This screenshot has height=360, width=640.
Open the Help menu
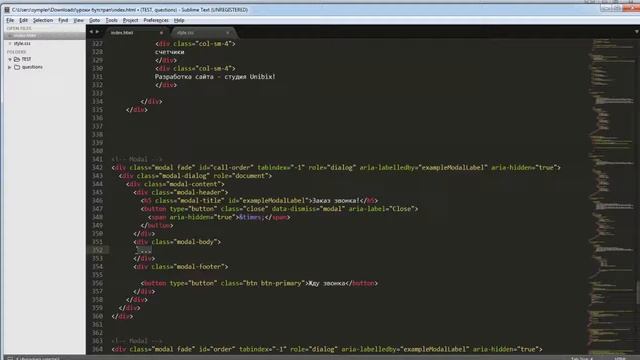coord(179,20)
